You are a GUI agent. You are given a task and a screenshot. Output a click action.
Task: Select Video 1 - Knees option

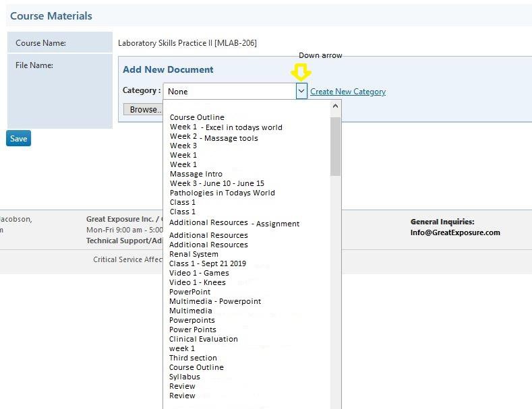coord(198,282)
